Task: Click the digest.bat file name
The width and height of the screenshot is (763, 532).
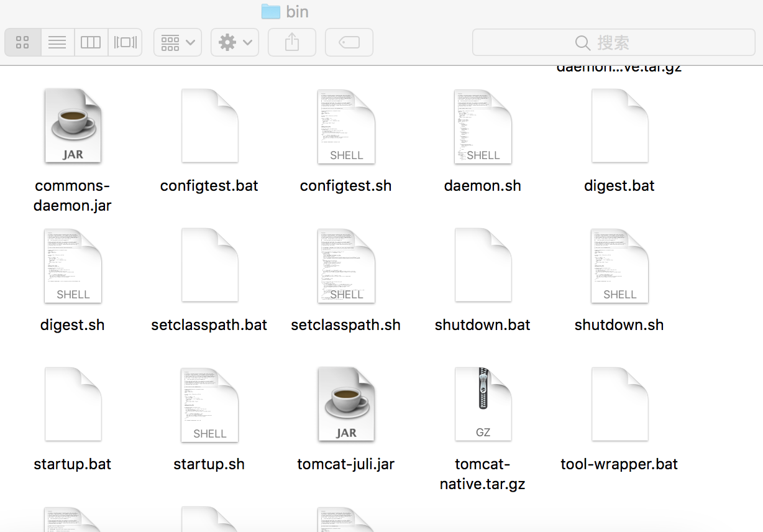Action: pyautogui.click(x=619, y=186)
